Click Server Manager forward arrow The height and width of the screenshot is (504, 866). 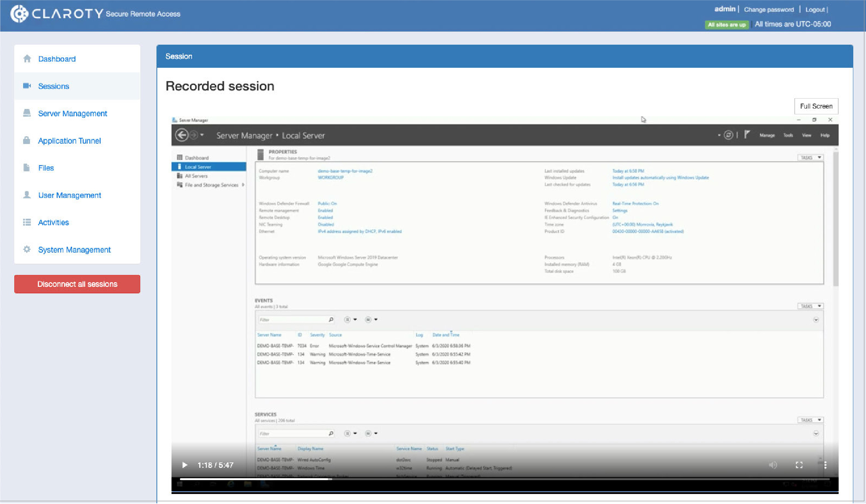point(193,135)
